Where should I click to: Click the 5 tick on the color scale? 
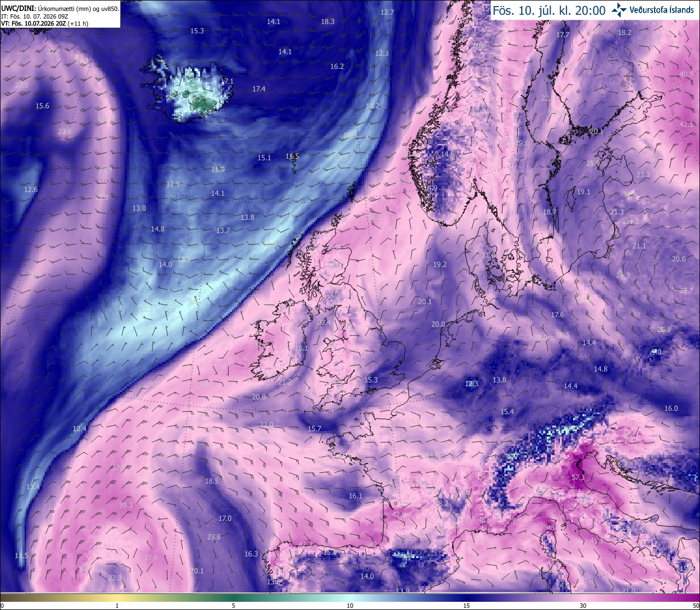tap(234, 606)
